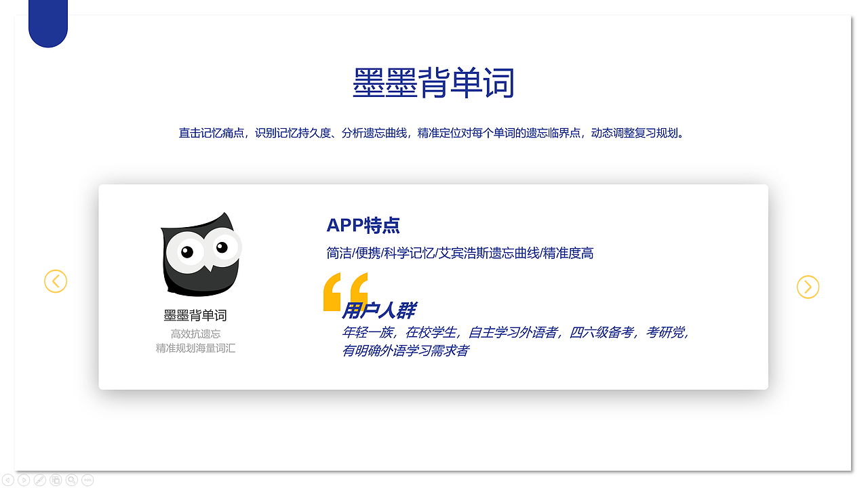
Task: Click the next slide arrow icon
Action: pyautogui.click(x=24, y=480)
